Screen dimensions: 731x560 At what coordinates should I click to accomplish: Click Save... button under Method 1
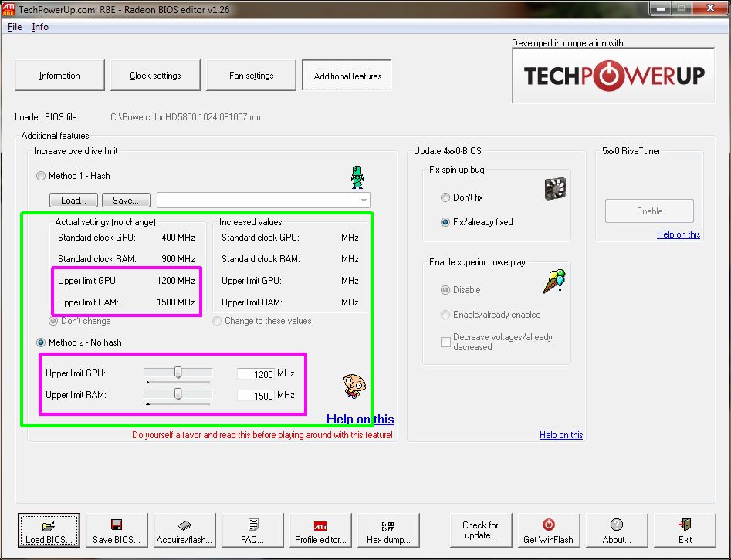point(126,201)
